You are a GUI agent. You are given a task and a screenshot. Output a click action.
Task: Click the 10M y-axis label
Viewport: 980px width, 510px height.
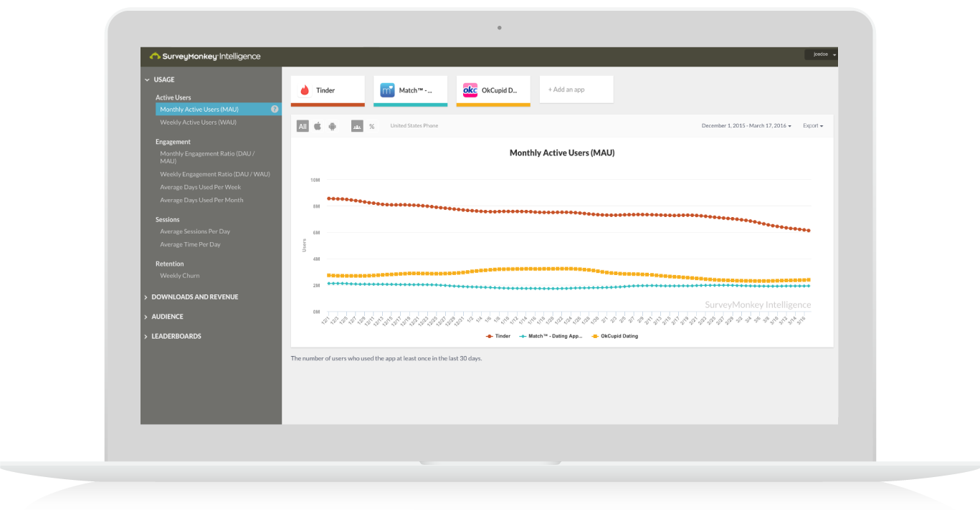click(x=315, y=180)
